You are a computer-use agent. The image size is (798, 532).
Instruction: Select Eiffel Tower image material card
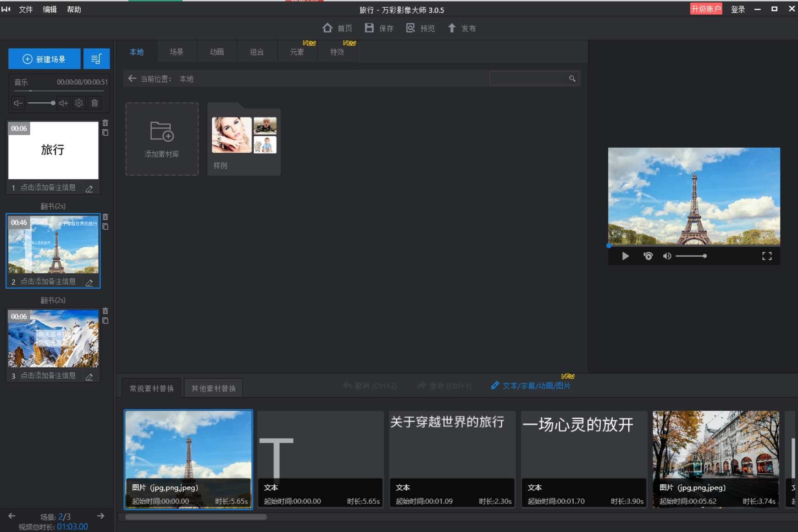(188, 459)
